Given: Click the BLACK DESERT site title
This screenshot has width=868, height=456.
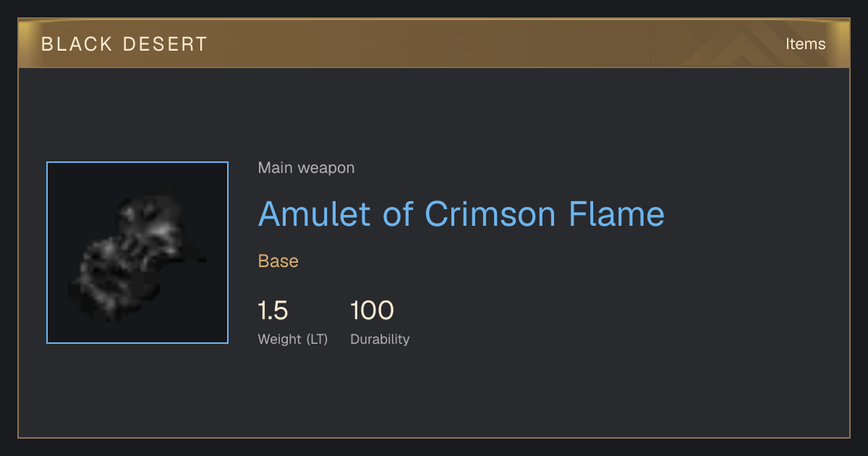Looking at the screenshot, I should click(x=124, y=44).
